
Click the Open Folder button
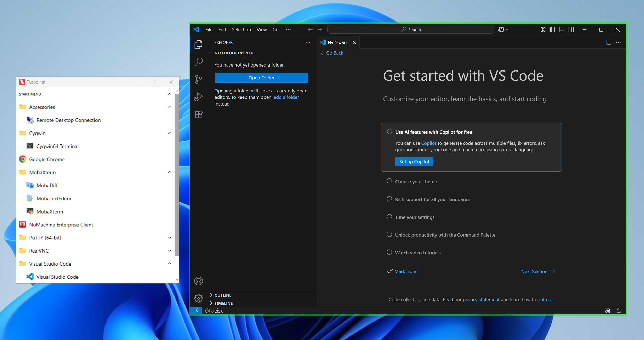261,78
